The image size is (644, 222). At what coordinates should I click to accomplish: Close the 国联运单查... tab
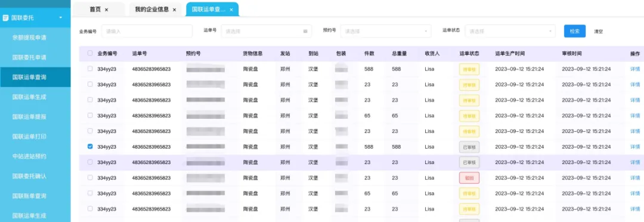click(231, 10)
